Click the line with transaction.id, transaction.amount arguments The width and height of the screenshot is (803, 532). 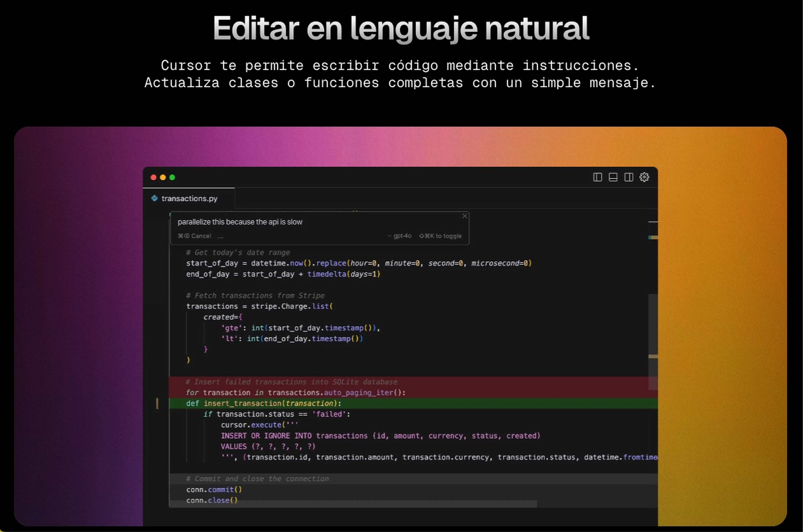pos(439,457)
